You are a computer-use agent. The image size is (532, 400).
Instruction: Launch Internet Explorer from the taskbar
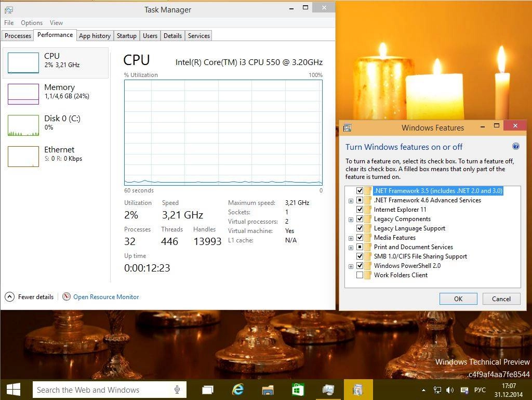pos(238,390)
